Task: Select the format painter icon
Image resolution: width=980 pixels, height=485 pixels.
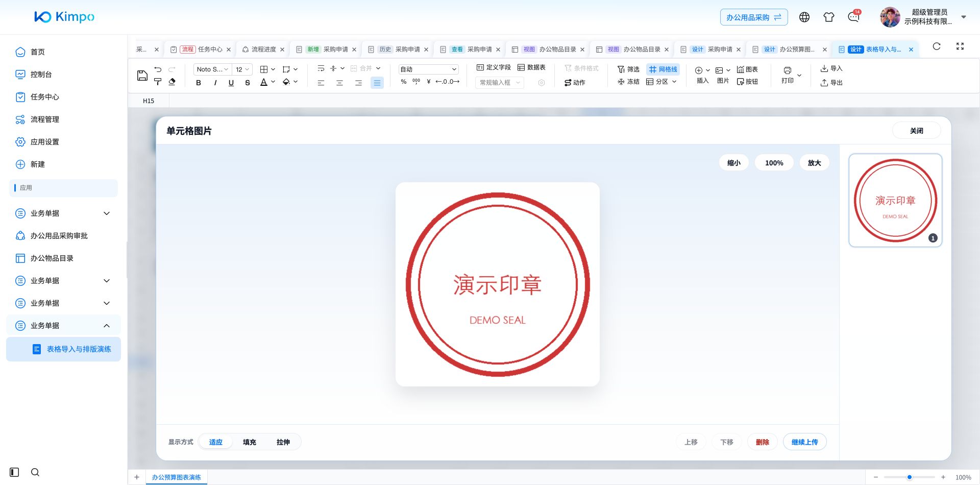Action: tap(158, 82)
